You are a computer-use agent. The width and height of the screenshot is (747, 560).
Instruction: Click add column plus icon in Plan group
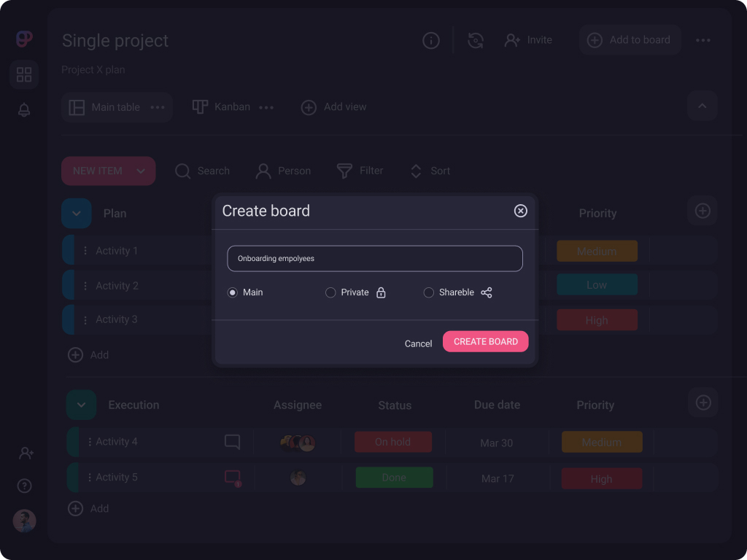tap(703, 211)
